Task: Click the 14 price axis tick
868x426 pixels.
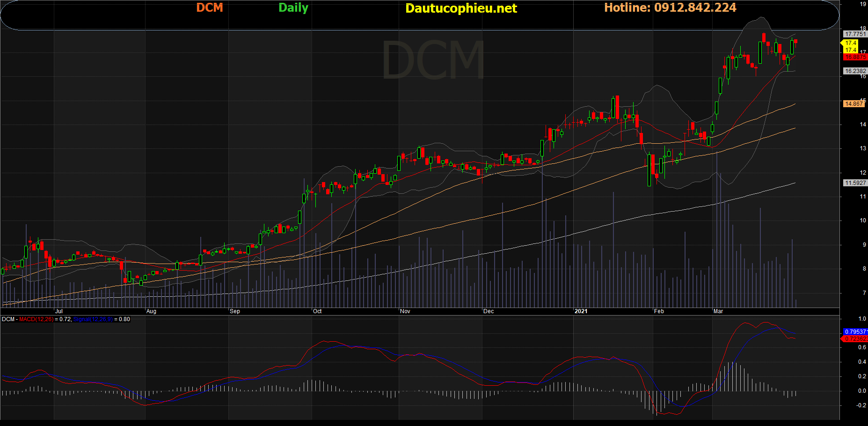Action: pyautogui.click(x=863, y=124)
